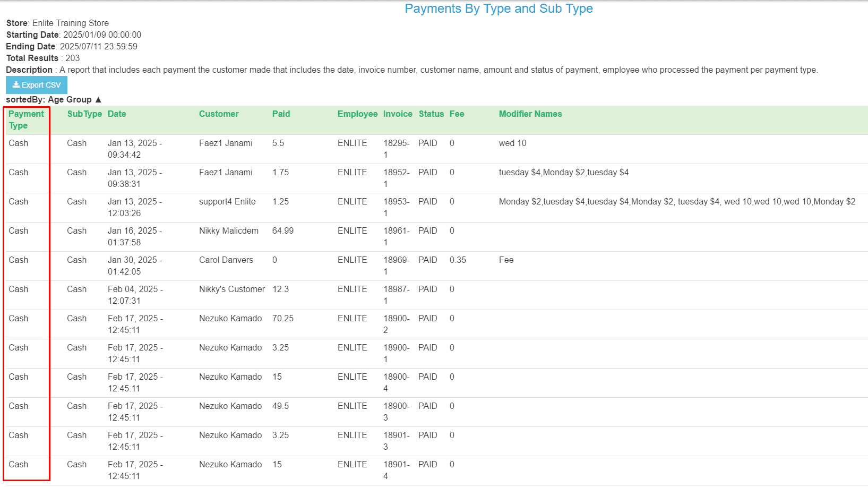Click invoice 18953-1
Image resolution: width=868 pixels, height=487 pixels.
(397, 208)
